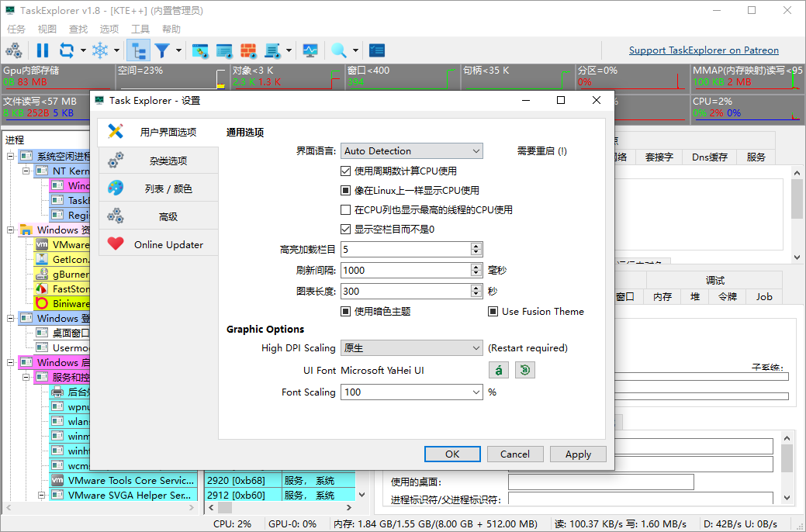Click the Biniware red circle process icon
Viewport: 806px width, 532px height.
tap(42, 303)
